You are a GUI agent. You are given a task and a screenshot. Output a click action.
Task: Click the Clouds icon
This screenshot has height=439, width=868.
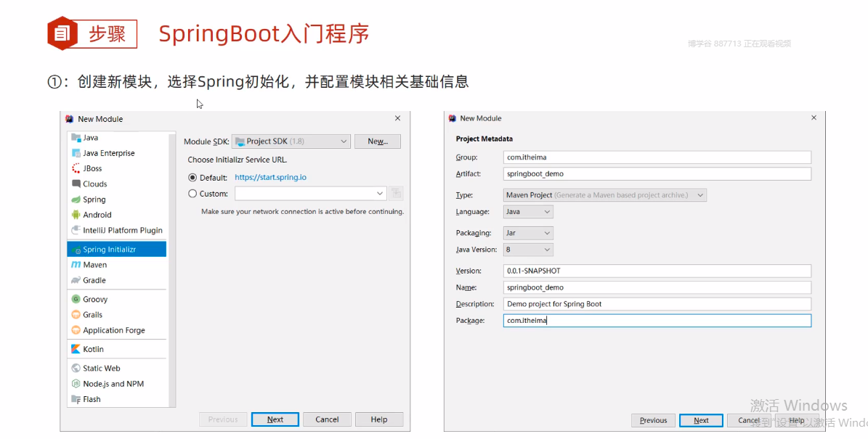tap(76, 184)
